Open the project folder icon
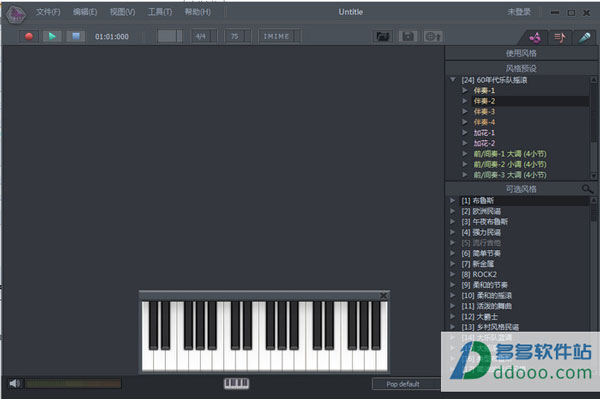 [x=383, y=36]
